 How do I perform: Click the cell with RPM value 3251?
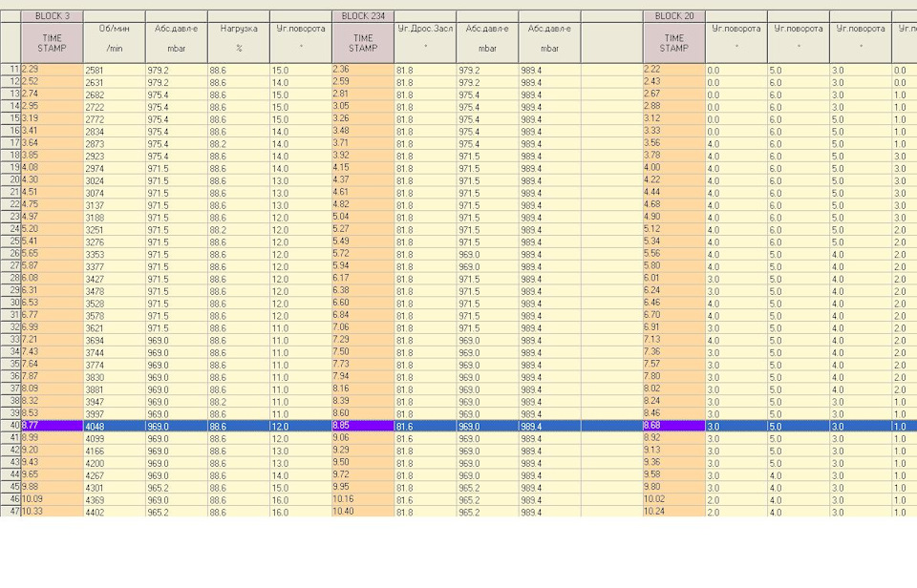pyautogui.click(x=115, y=230)
